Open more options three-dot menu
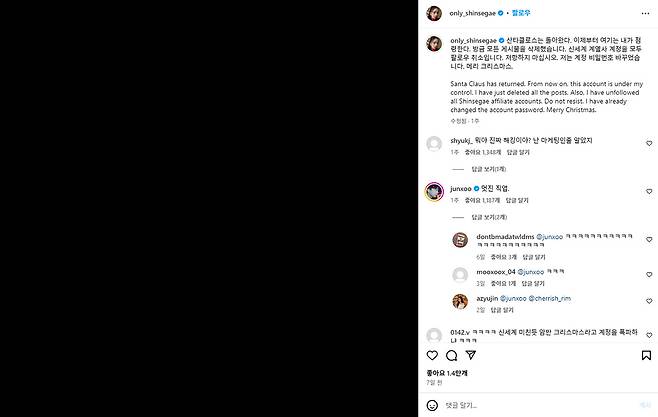Image resolution: width=658 pixels, height=417 pixels. [645, 13]
